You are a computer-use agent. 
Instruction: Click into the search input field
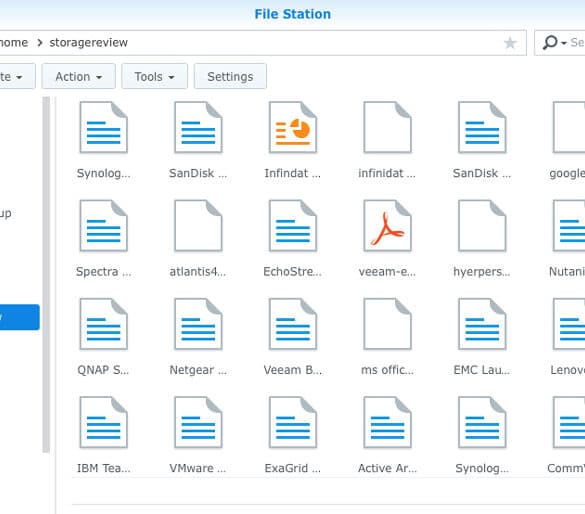(x=577, y=43)
